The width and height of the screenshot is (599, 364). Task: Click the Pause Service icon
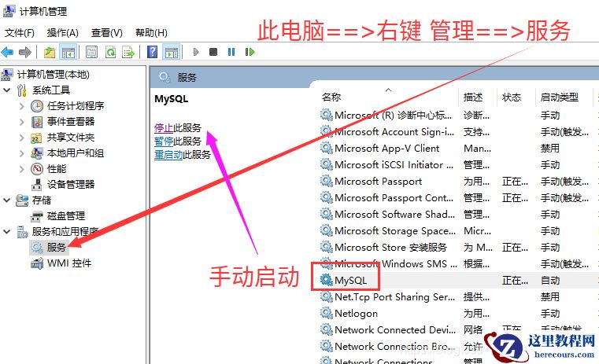tap(231, 52)
